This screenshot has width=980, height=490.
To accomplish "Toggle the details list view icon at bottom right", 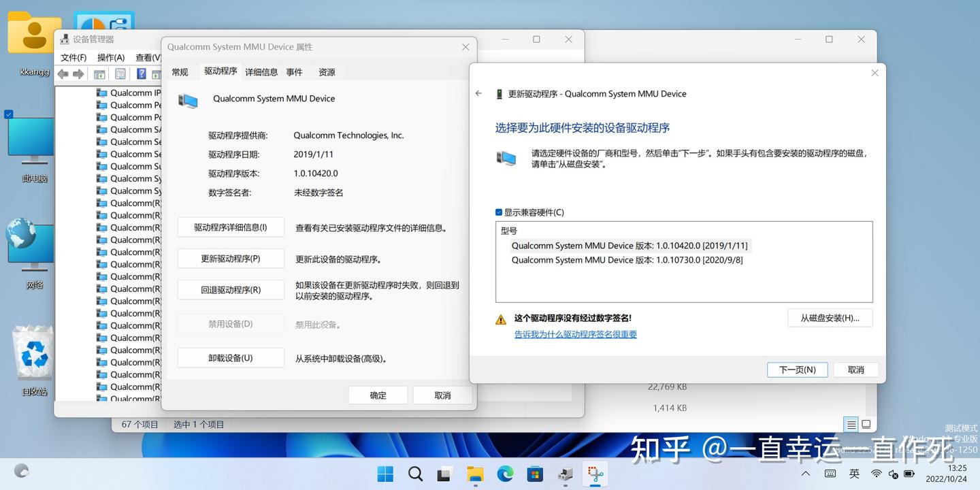I will 851,423.
